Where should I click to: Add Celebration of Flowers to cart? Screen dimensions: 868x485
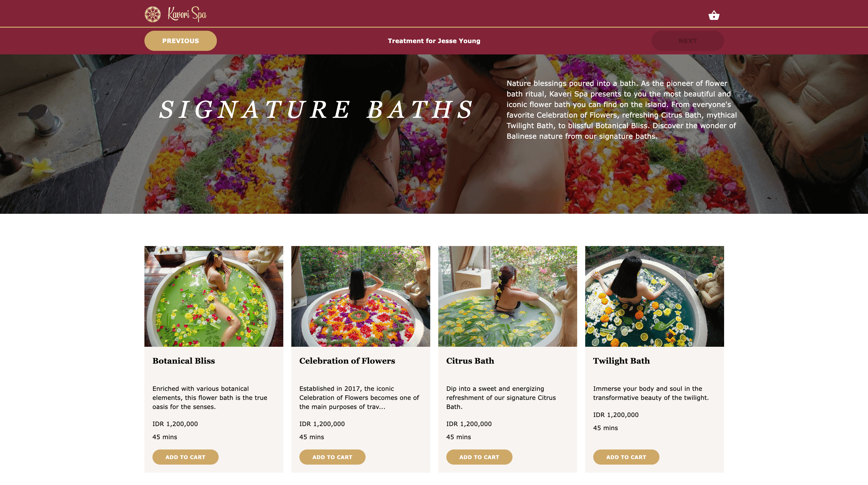pos(332,457)
